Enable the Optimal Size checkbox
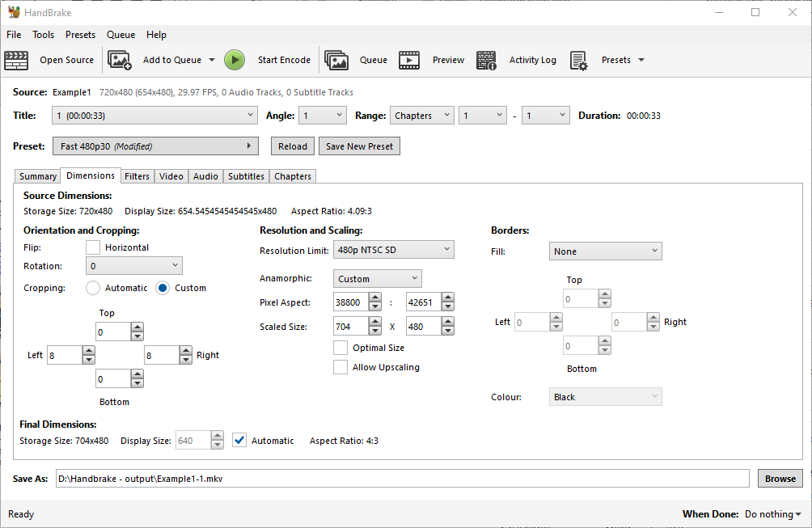The image size is (812, 528). [x=340, y=348]
